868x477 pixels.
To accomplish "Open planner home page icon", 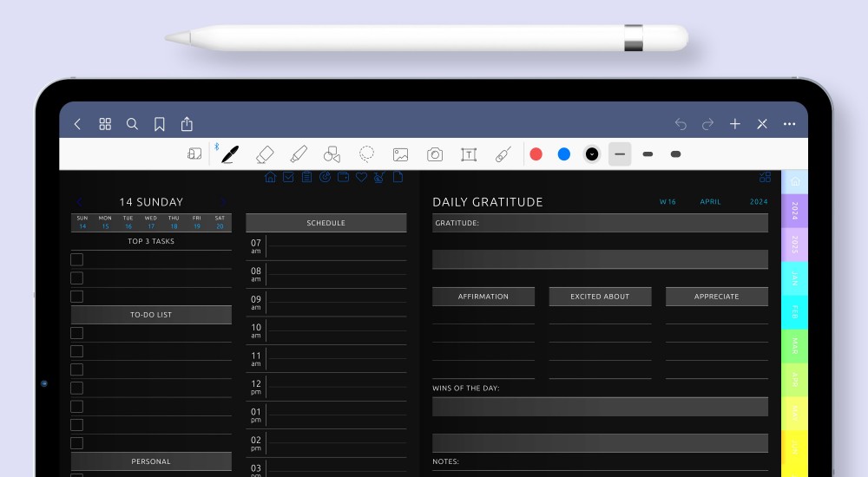I will tap(270, 177).
